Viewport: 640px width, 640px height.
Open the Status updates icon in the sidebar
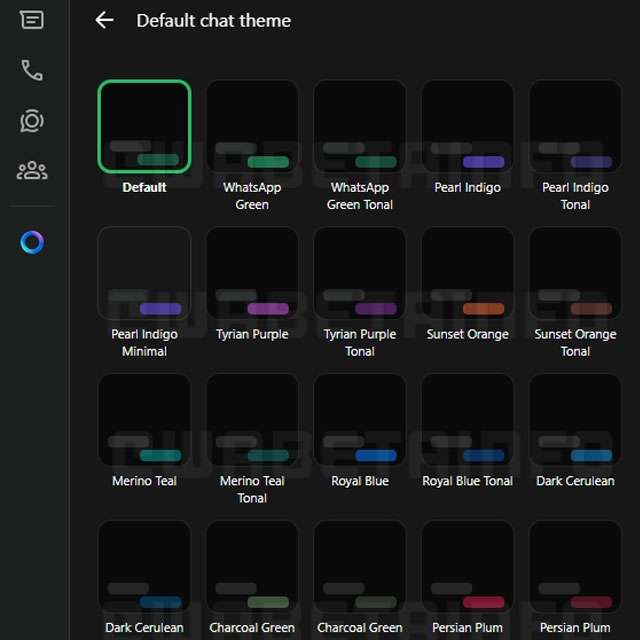coord(32,121)
